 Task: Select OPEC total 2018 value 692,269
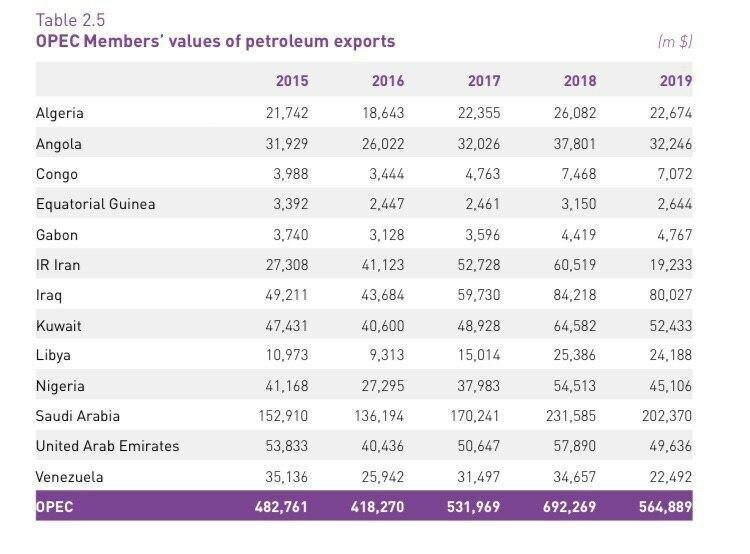coord(570,507)
